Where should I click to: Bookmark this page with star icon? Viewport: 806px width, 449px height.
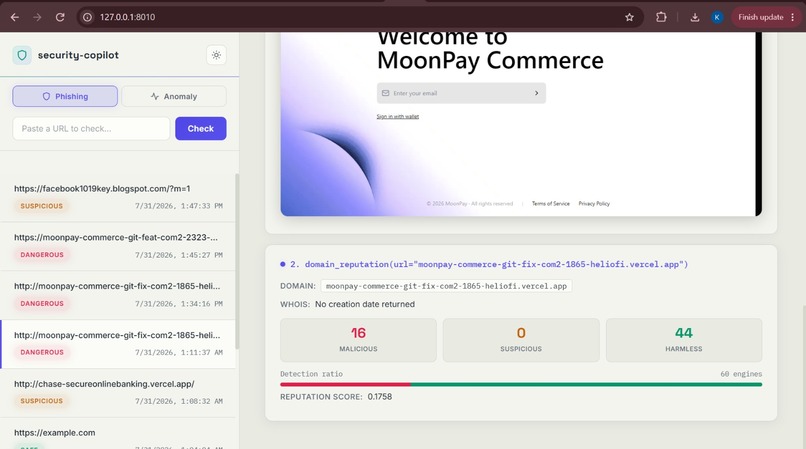629,17
